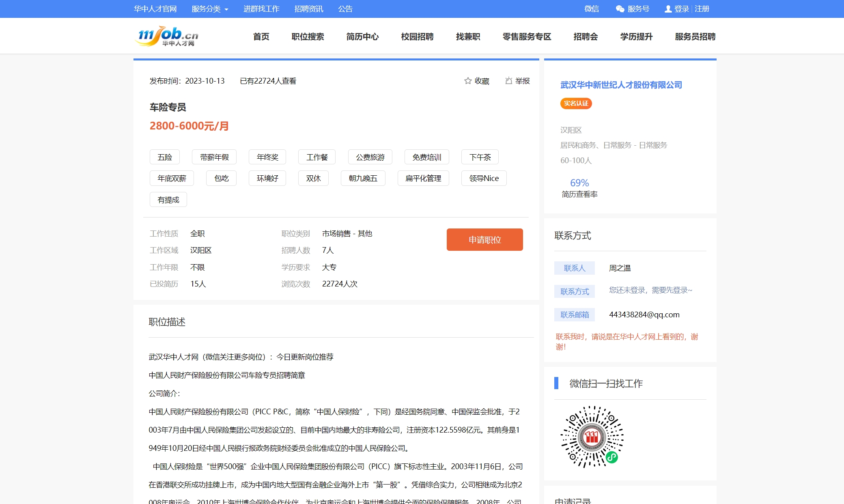Click the WeChat mini-program QR code
Screen dimensions: 844x504
[x=592, y=437]
